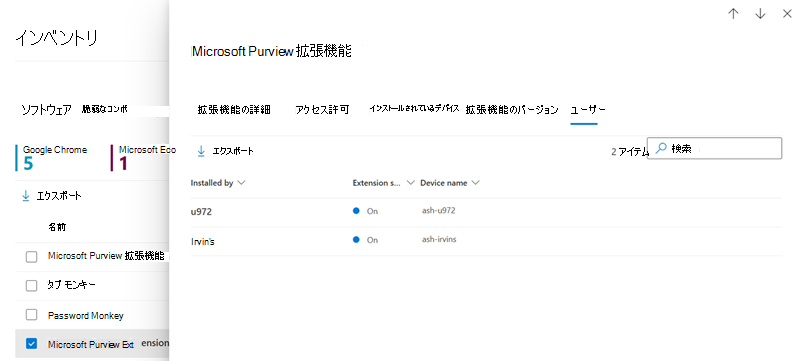Viewport: 800px width, 361px height.
Task: Go to next item with down arrow
Action: point(760,14)
